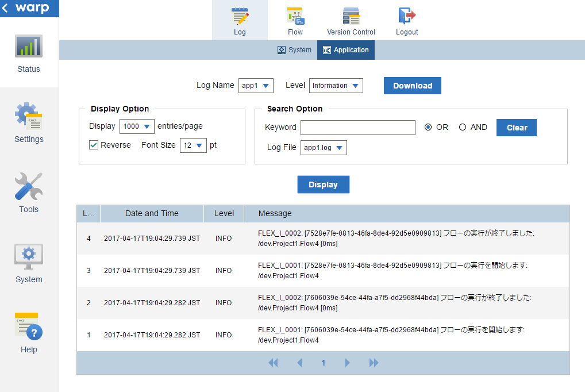585x392 pixels.
Task: Open the Level dropdown showing Information
Action: click(336, 85)
